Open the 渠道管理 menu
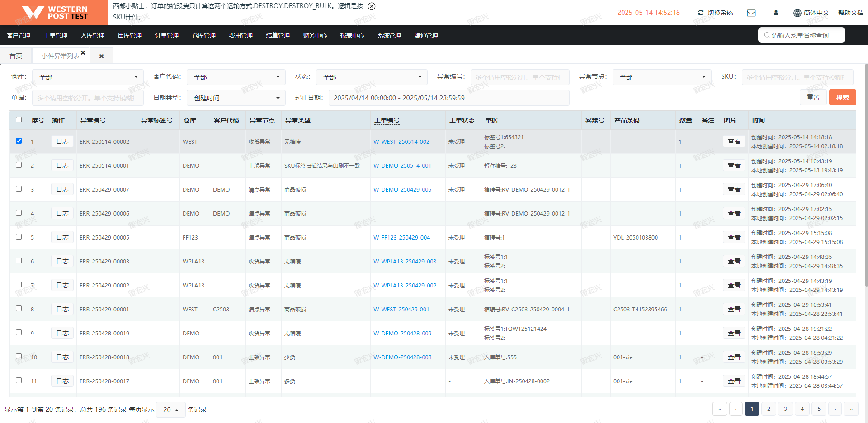Screen dimensions: 868x423 click(426, 35)
